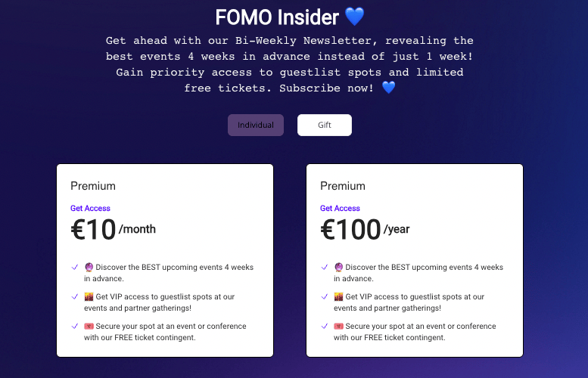Click crystal ball icon in monthly card
Image resolution: width=588 pixels, height=378 pixels.
[x=89, y=267]
